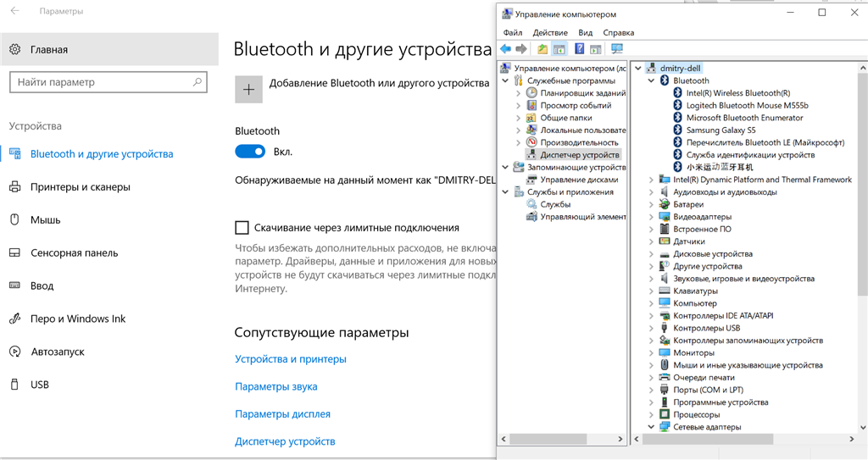The image size is (868, 460).
Task: Click the search magnifier icon in Найти параметр
Action: coord(197,82)
